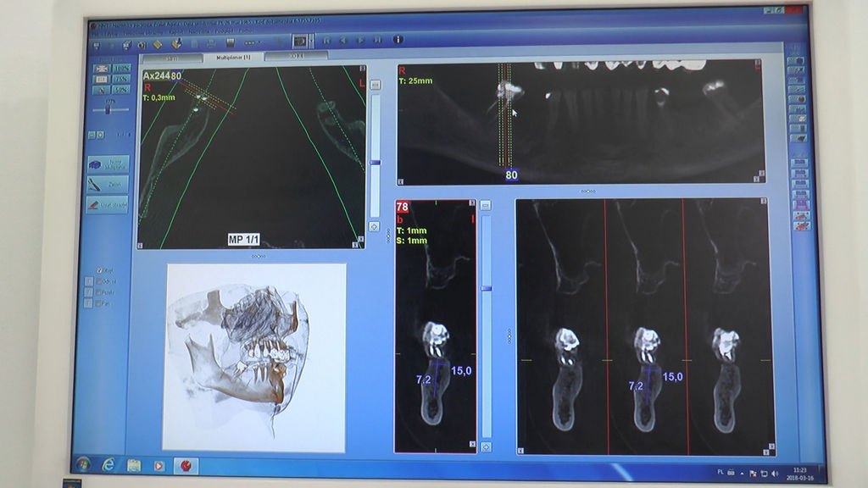The height and width of the screenshot is (488, 868).
Task: Click the info icon in the top toolbar
Action: (x=398, y=40)
